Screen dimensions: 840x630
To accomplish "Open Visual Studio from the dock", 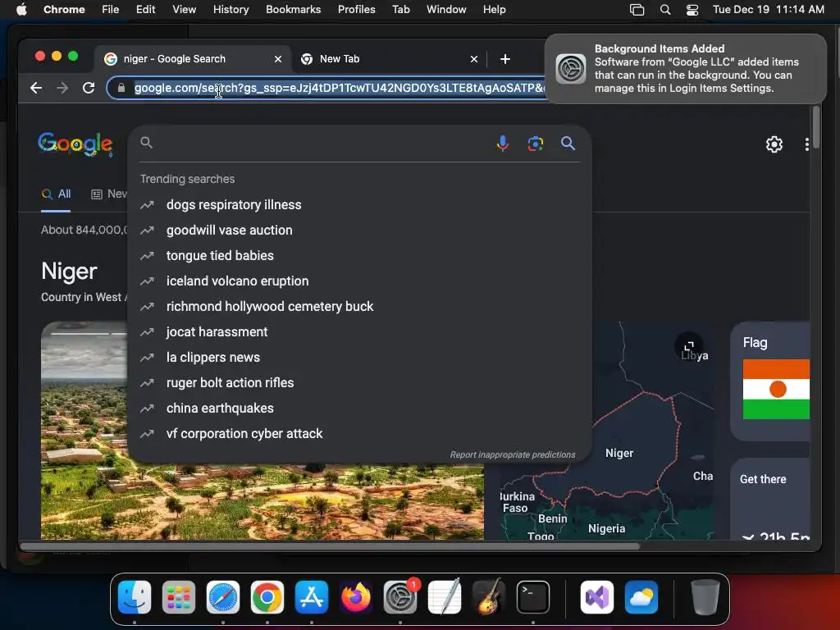I will click(x=597, y=597).
